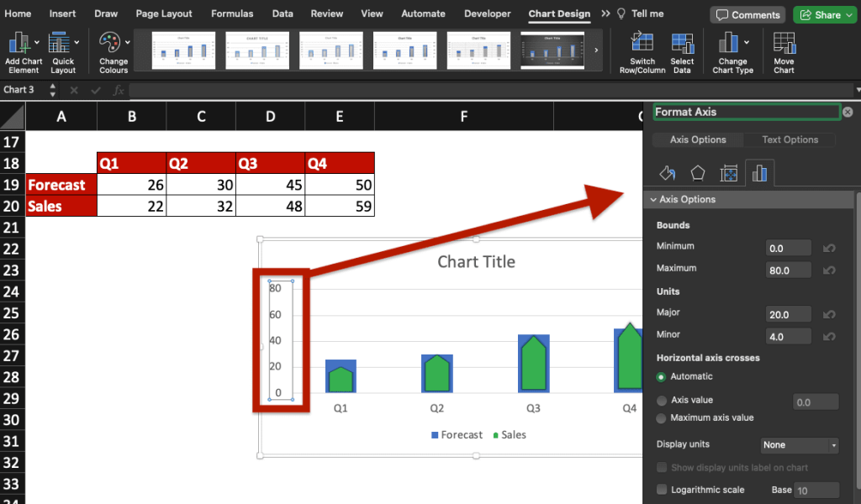Select the Fill & Line paint bucket icon
Screen dimensions: 861x504
pos(667,172)
